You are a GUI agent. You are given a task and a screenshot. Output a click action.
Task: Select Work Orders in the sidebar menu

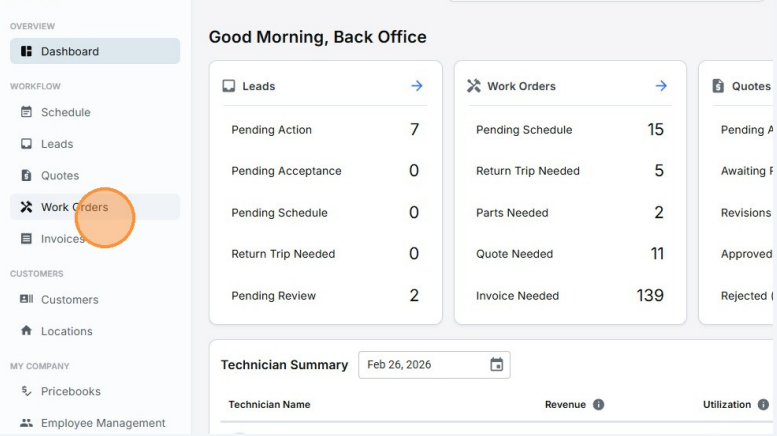click(x=75, y=207)
